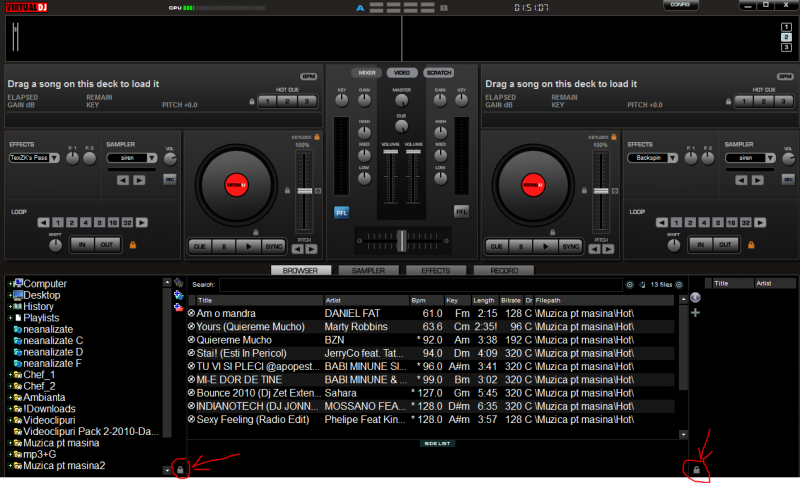Click into the Search field
This screenshot has width=800, height=483.
421,285
